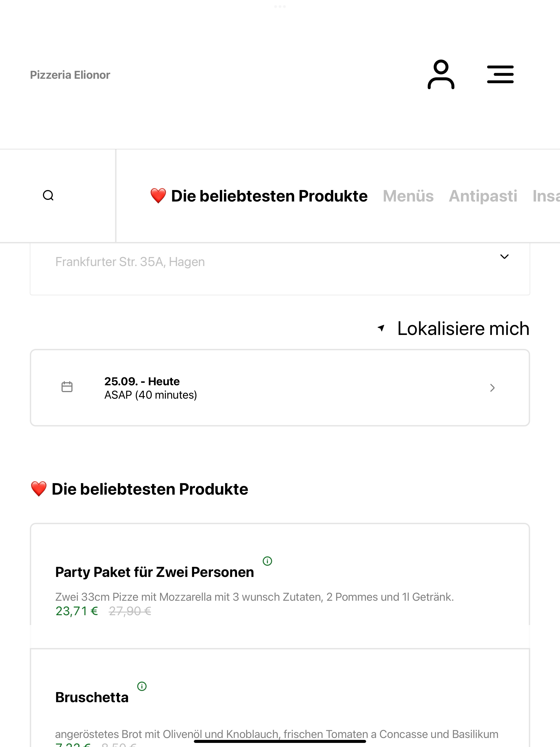
Task: Click the calendar icon in delivery time card
Action: pos(67,387)
